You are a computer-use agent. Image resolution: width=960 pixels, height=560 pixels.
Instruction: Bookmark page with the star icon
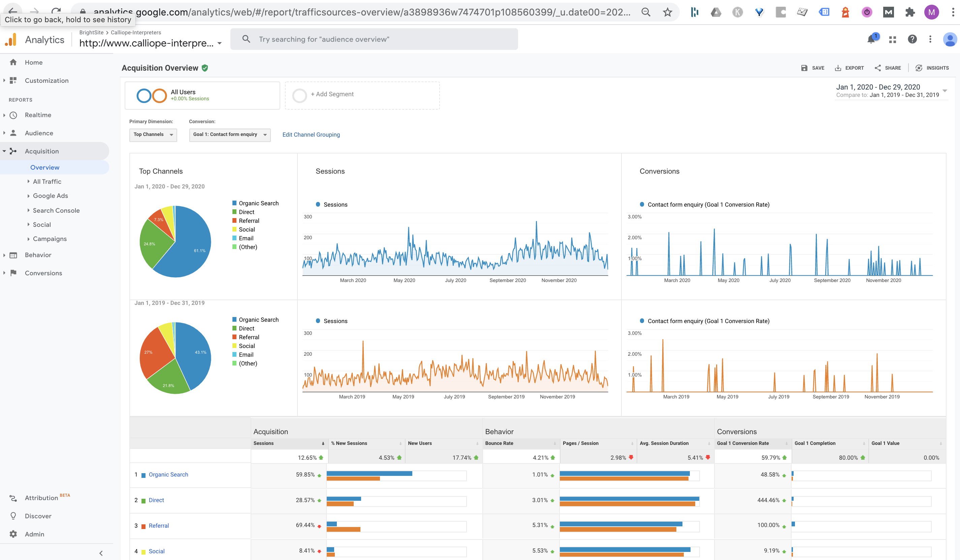(x=667, y=12)
